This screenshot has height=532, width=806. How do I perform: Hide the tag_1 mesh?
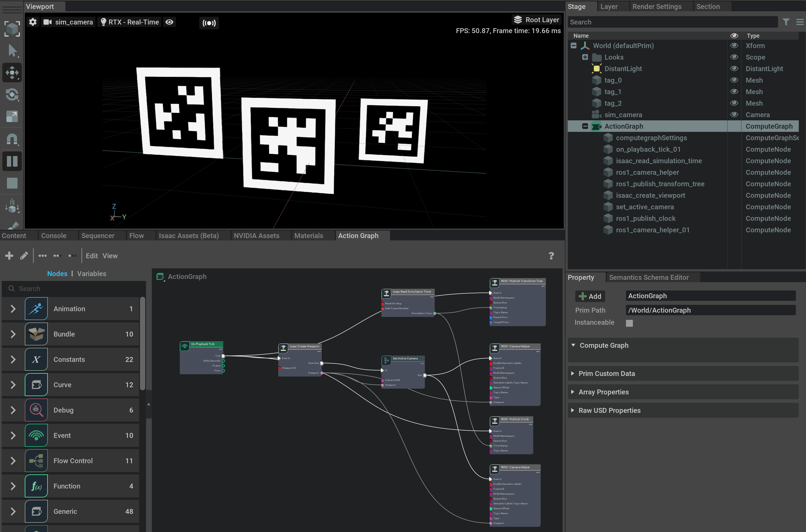coord(734,92)
